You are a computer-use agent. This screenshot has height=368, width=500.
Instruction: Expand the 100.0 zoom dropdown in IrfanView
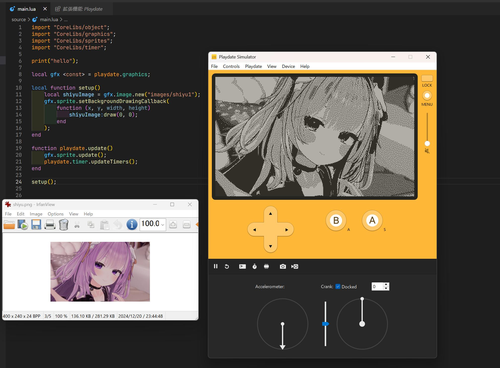pyautogui.click(x=163, y=225)
